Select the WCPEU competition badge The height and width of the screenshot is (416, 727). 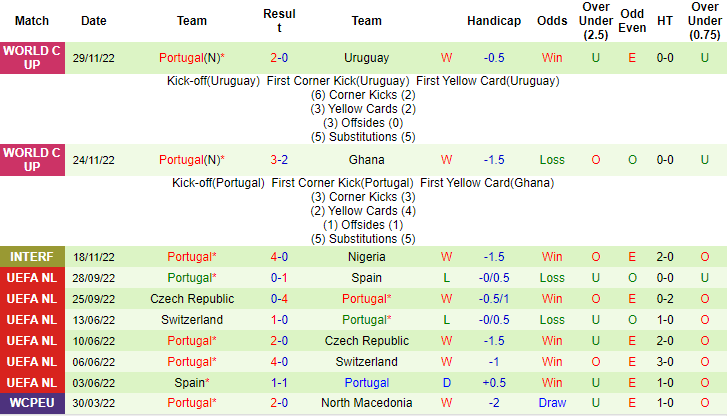[x=32, y=403]
